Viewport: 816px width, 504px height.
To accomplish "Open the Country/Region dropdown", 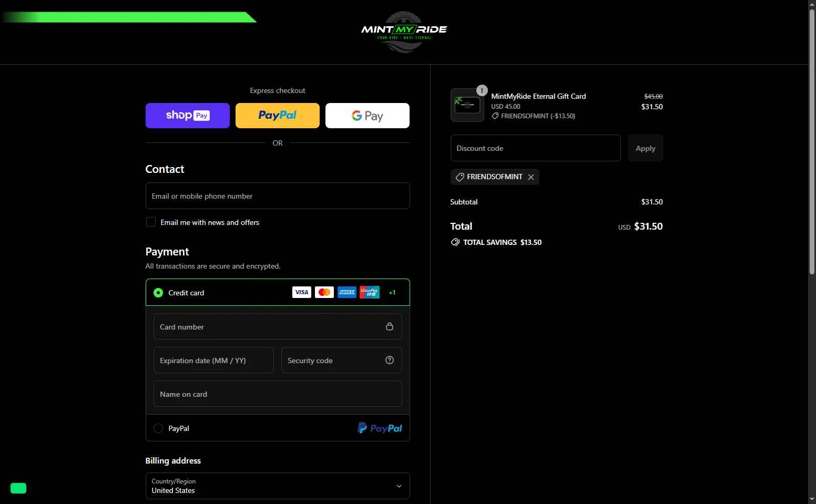I will point(278,486).
